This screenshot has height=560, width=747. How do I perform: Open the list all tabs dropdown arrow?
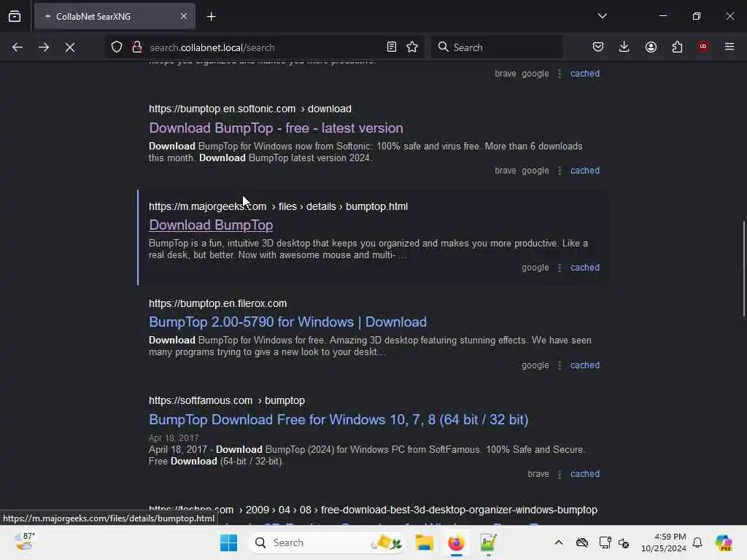pyautogui.click(x=602, y=16)
